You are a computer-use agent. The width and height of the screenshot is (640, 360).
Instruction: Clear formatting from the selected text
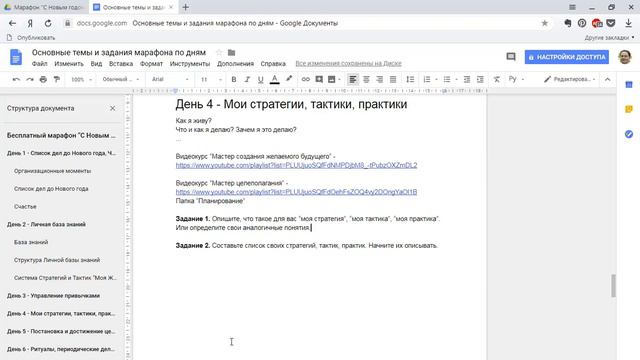coord(496,79)
